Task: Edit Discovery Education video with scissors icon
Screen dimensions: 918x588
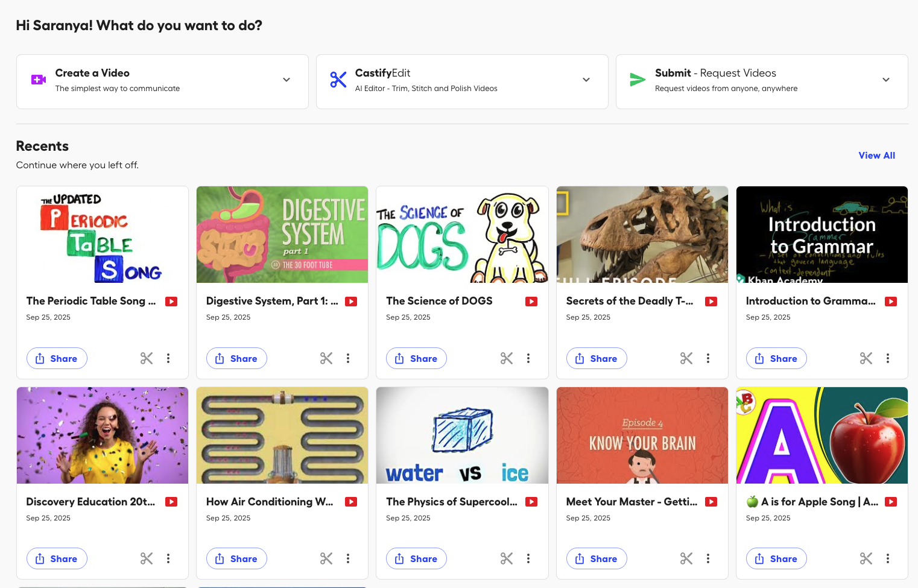Action: [147, 558]
